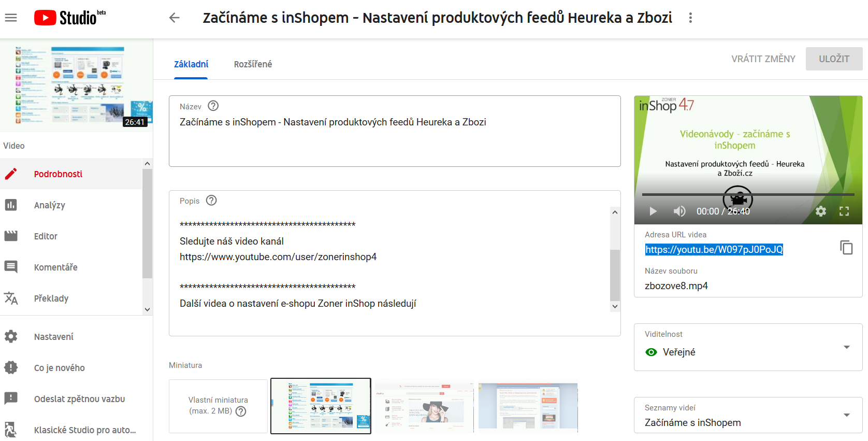The height and width of the screenshot is (441, 868).
Task: Expand the Seznamy videí playlist dropdown
Action: [x=846, y=415]
